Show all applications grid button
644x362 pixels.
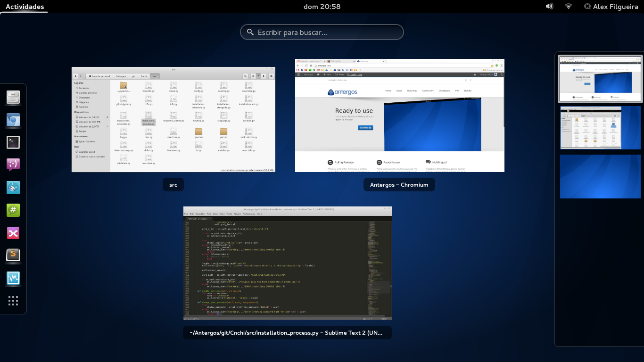pos(13,300)
